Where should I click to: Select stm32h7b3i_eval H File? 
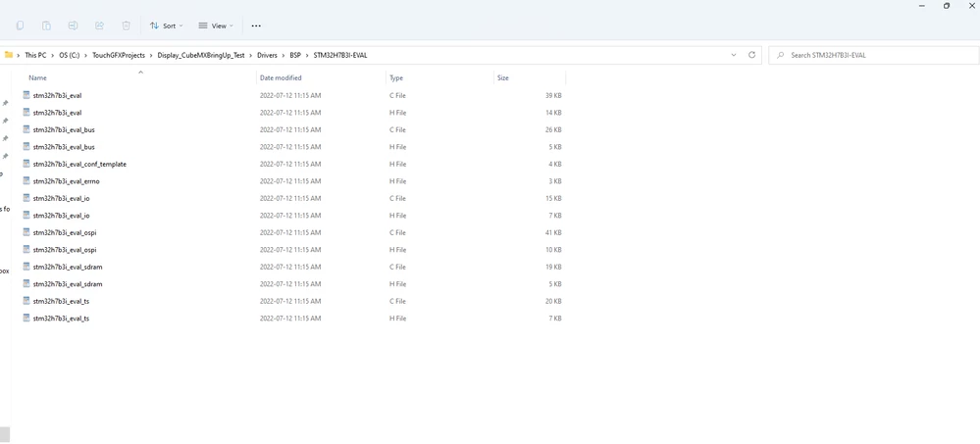[293, 113]
